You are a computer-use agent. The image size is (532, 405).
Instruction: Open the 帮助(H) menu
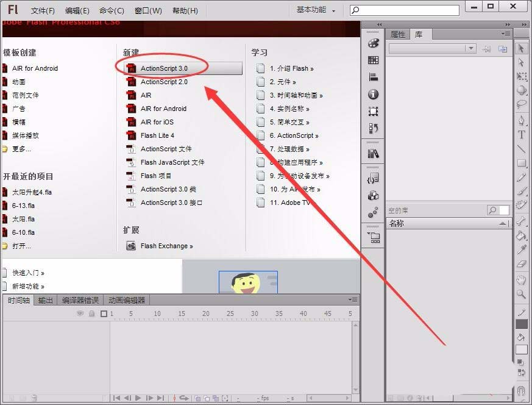click(x=185, y=11)
